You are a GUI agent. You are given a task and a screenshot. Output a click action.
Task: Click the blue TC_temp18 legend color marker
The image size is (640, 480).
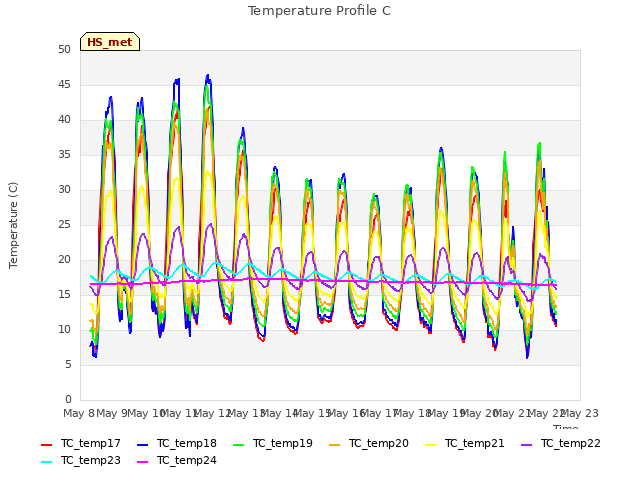pyautogui.click(x=142, y=445)
